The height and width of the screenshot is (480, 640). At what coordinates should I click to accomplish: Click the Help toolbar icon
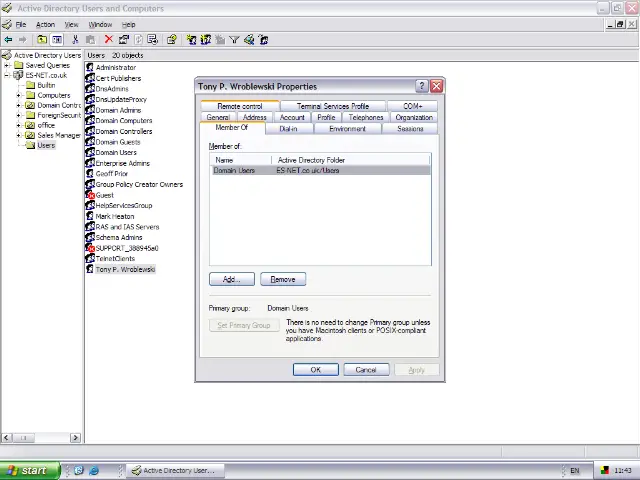pyautogui.click(x=172, y=40)
